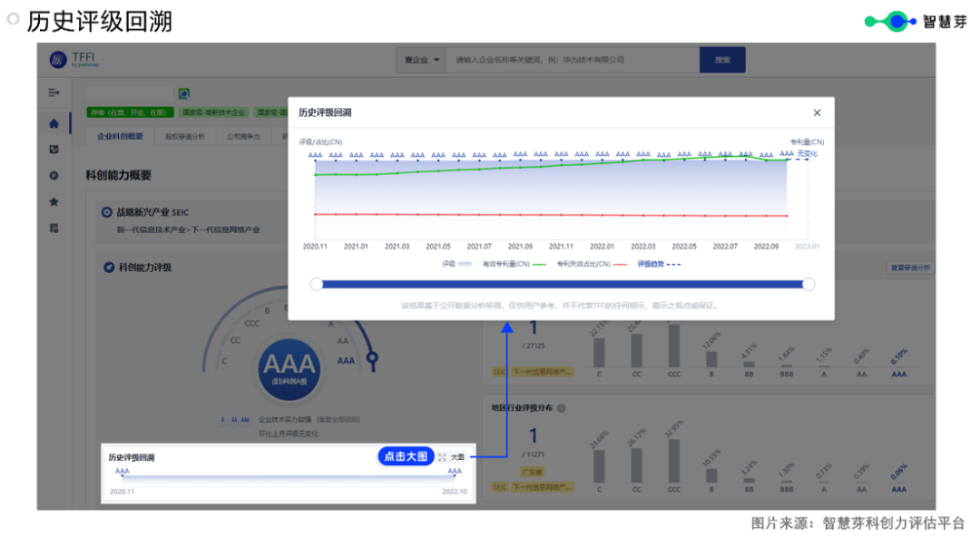Close the 历史评级回溯 dialog
The height and width of the screenshot is (538, 980).
pos(817,112)
